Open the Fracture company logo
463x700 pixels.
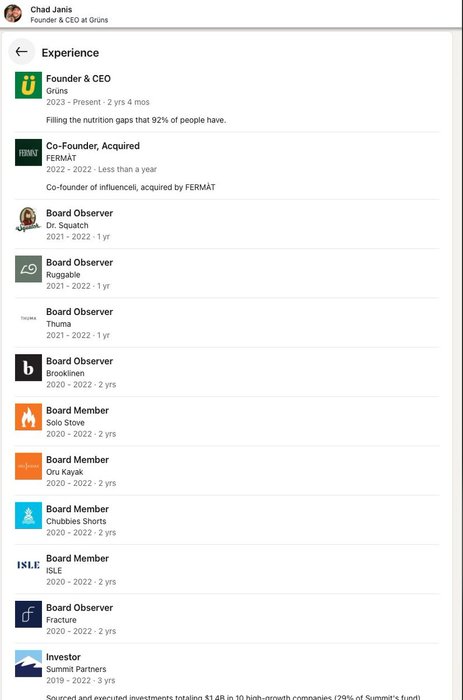(28, 614)
